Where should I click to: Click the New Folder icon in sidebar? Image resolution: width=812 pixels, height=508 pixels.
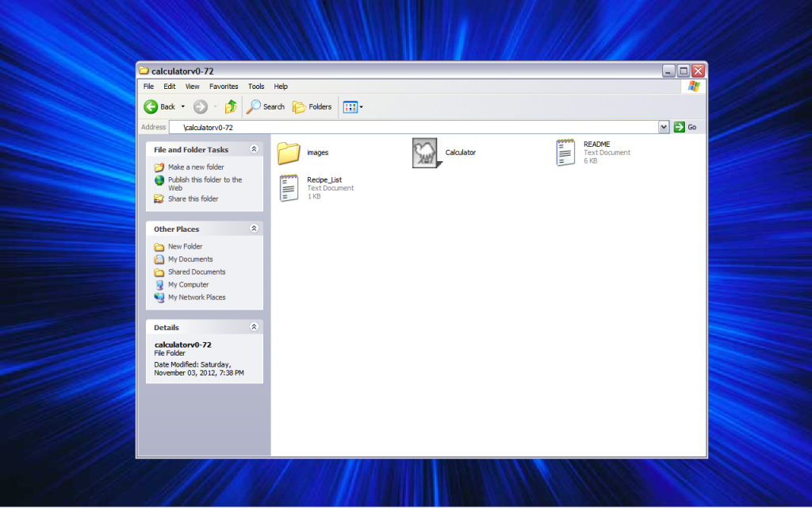(159, 247)
